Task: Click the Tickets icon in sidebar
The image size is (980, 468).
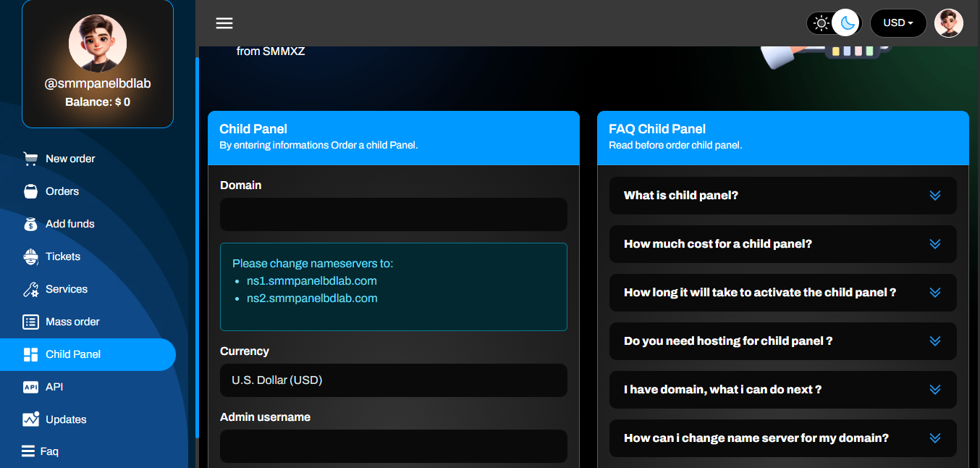Action: (30, 256)
